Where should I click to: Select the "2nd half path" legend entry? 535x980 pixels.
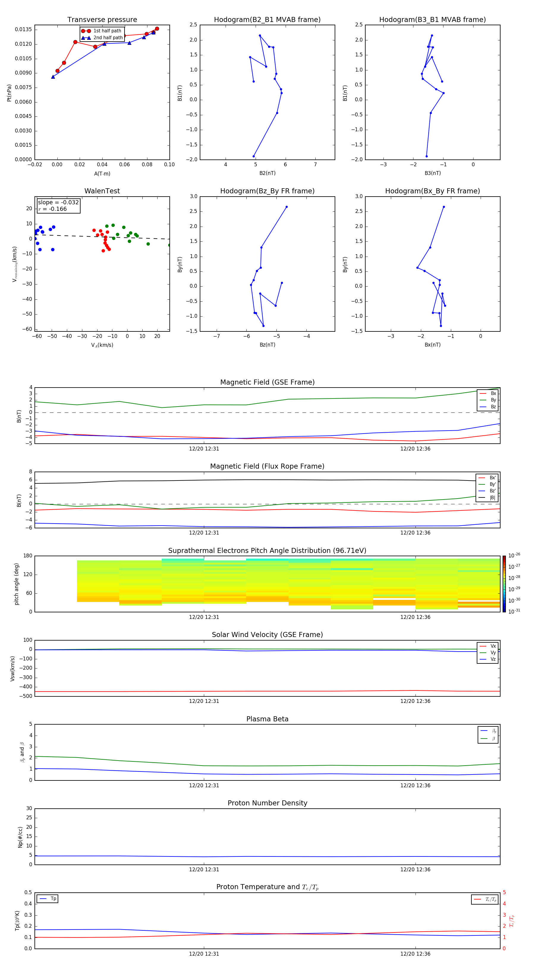[x=102, y=38]
